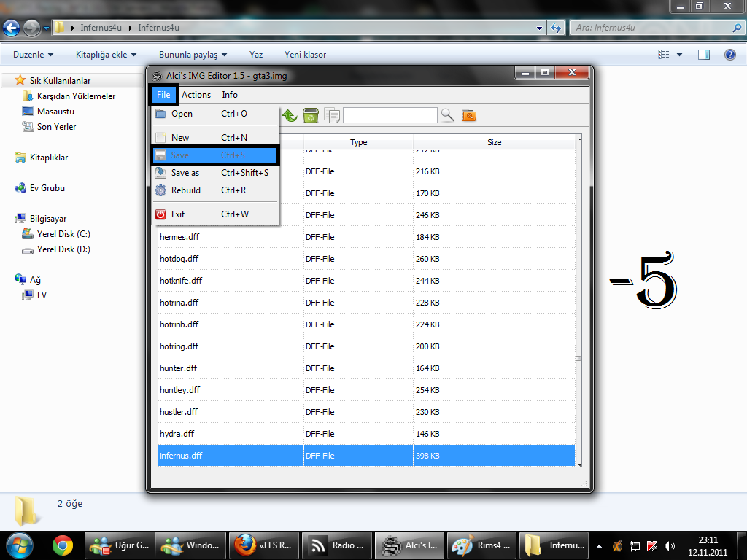Select Masaüstü in navigation pane

coord(55,112)
